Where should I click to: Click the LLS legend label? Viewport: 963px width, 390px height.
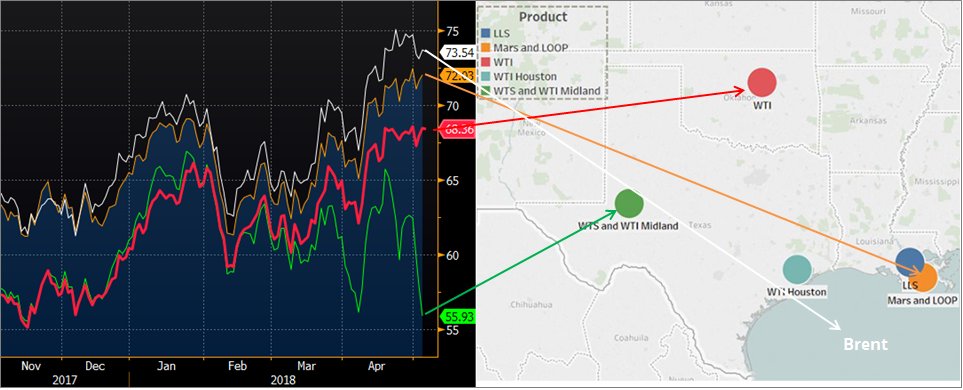[502, 33]
